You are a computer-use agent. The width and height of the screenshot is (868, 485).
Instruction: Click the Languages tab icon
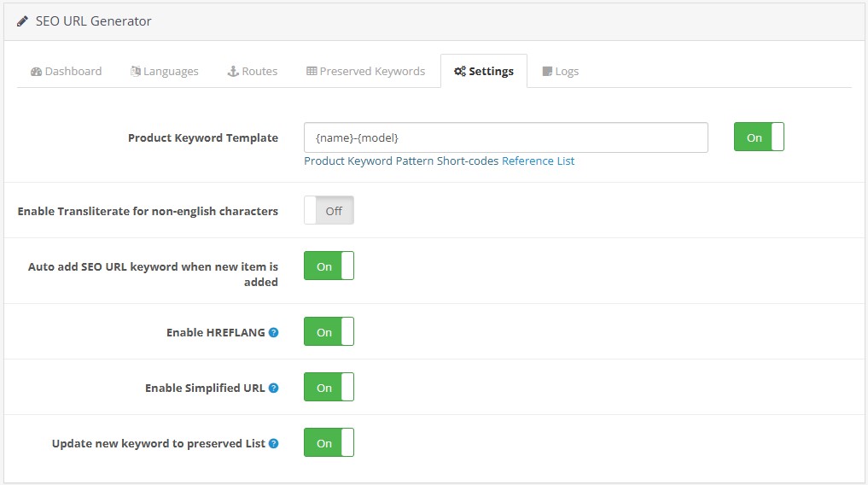coord(135,72)
